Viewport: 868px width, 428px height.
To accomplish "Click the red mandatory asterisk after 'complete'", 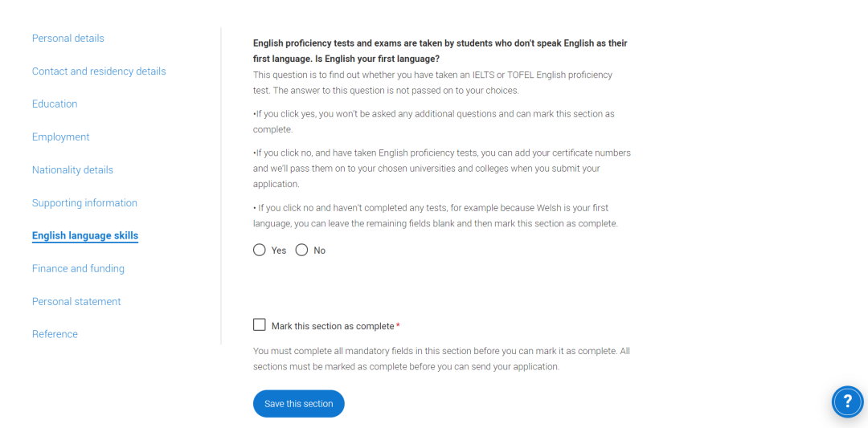I will coord(398,326).
